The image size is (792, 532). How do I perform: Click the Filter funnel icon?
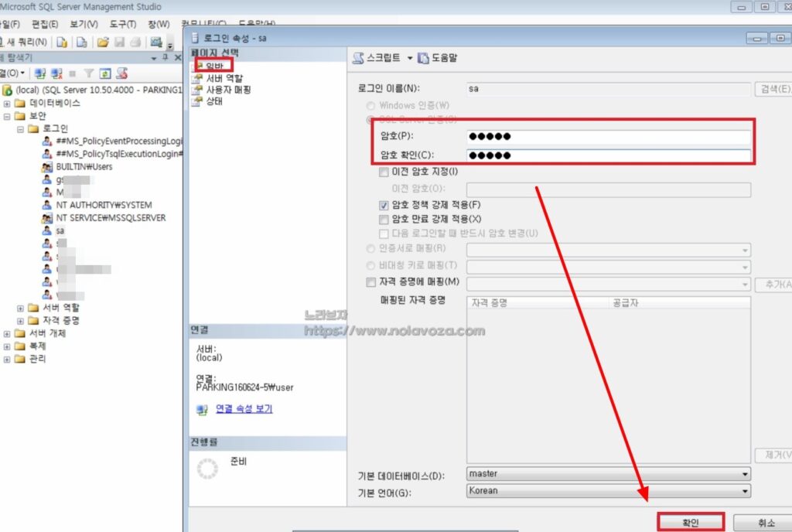[x=88, y=73]
